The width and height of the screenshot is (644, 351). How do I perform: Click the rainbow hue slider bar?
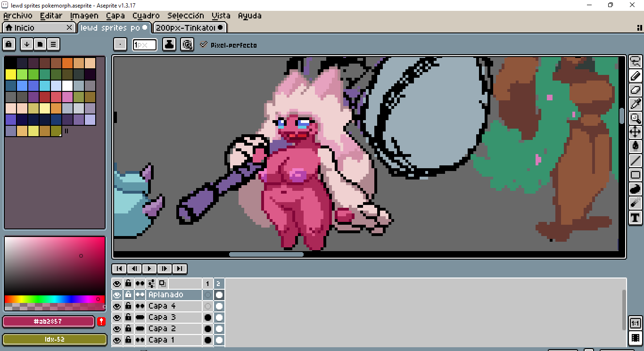coord(55,299)
